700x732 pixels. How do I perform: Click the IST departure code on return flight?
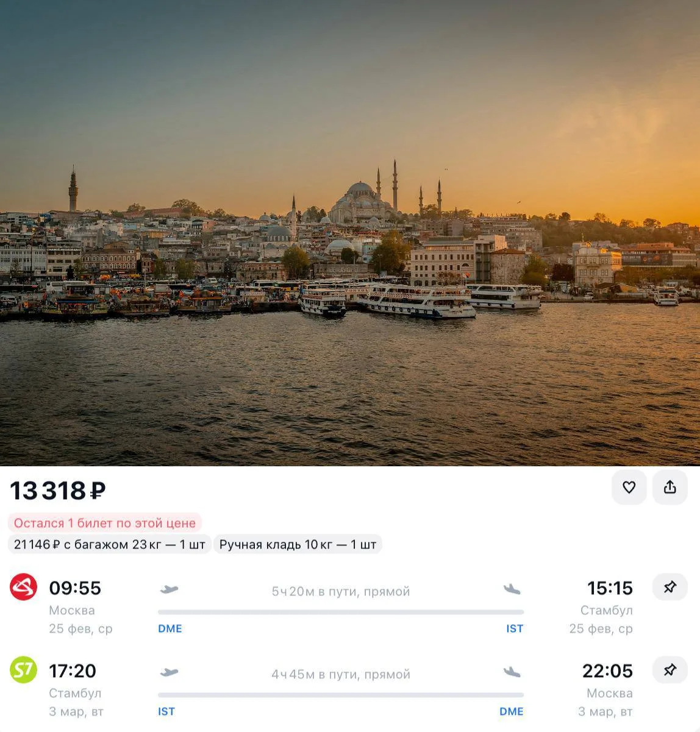point(166,711)
